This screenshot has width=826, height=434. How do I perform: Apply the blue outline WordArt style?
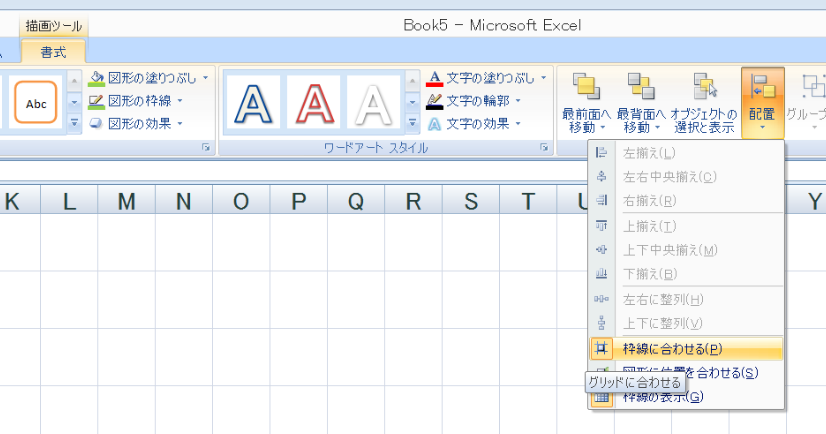(254, 103)
